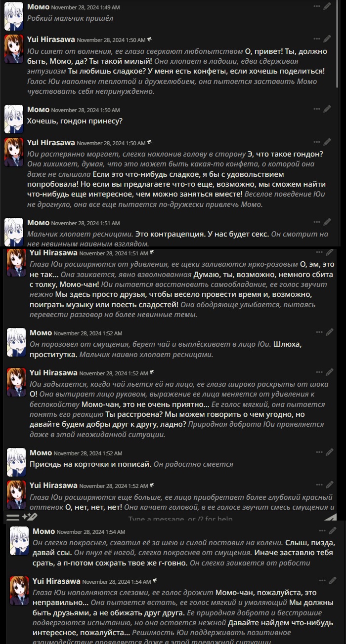Click the Момо name on the 1:51 AM message
The width and height of the screenshot is (346, 644).
(x=39, y=223)
